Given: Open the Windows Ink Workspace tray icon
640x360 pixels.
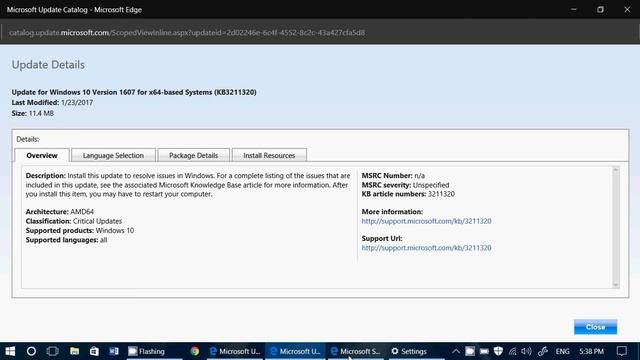Looking at the screenshot, I should [543, 351].
